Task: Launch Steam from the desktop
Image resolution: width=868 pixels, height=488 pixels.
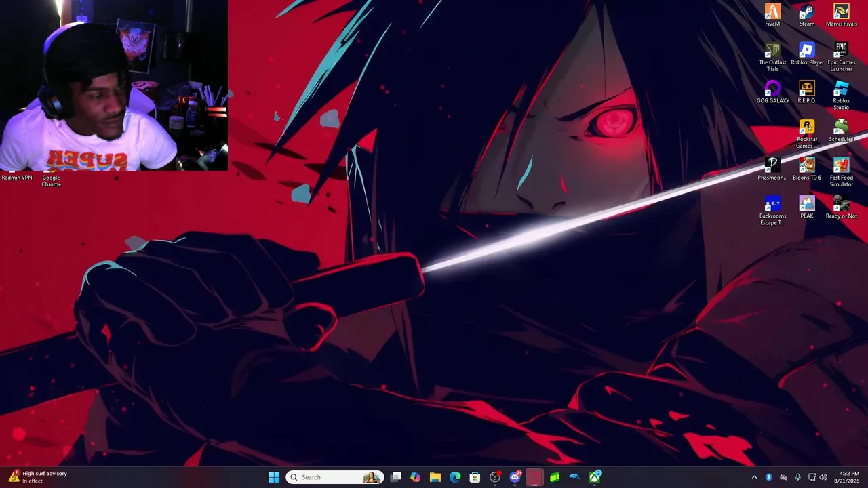Action: (806, 15)
